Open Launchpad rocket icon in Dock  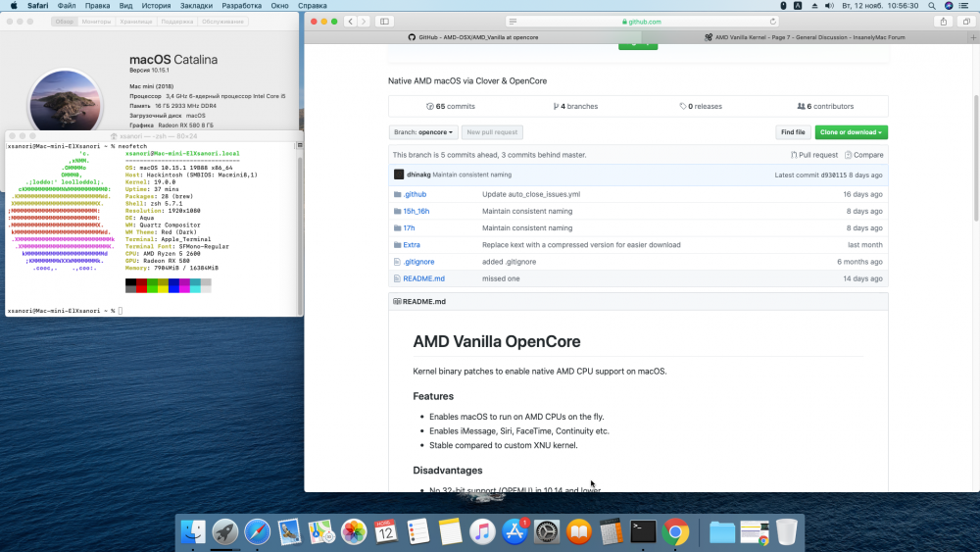coord(225,532)
